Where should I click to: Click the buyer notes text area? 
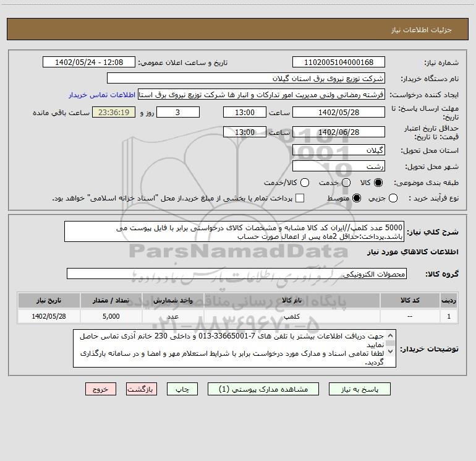[234, 348]
